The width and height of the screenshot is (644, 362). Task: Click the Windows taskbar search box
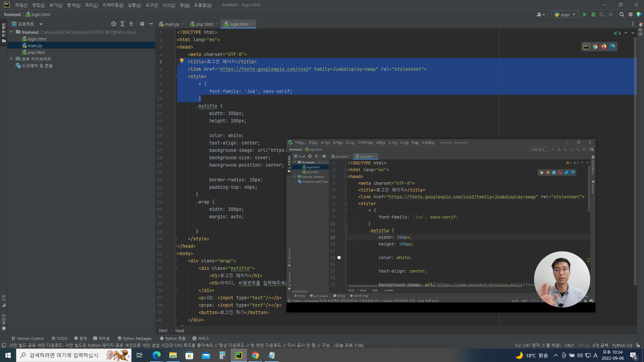coord(74,355)
